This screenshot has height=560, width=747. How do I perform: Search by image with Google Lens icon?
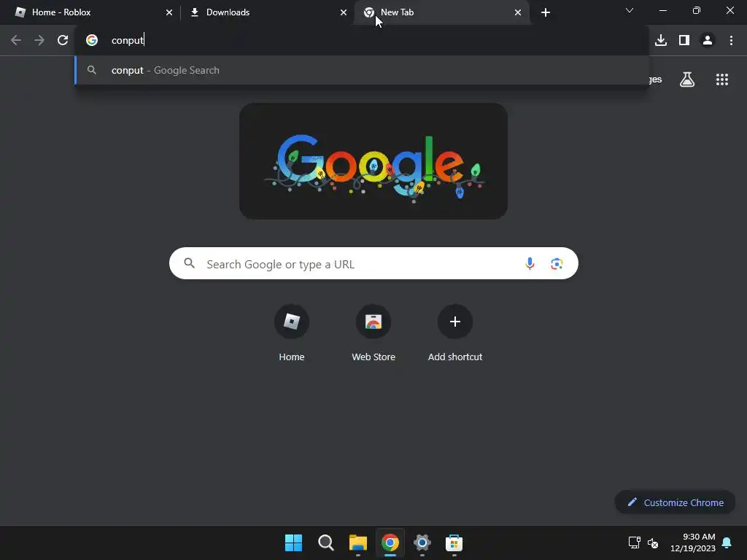pyautogui.click(x=557, y=263)
